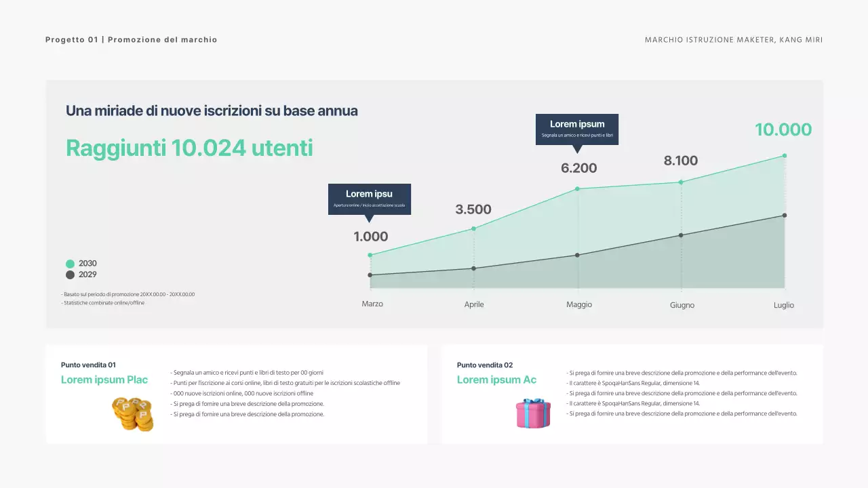Click the green data point above Maggio
Screen dimensions: 868x488
(x=577, y=188)
